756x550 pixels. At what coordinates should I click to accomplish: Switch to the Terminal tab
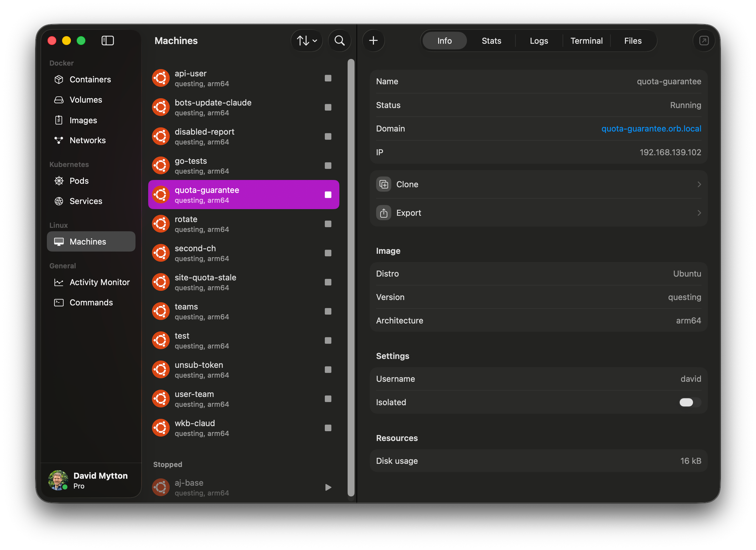click(x=586, y=41)
